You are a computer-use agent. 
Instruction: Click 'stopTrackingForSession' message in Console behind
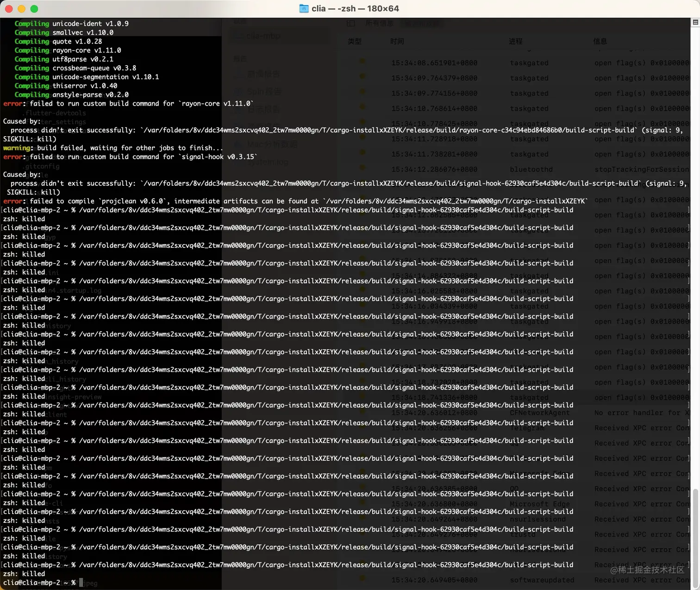point(642,169)
